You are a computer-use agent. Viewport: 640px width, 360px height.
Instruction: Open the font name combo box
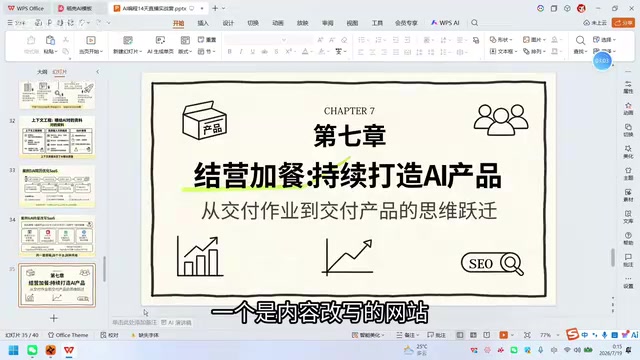[255, 40]
